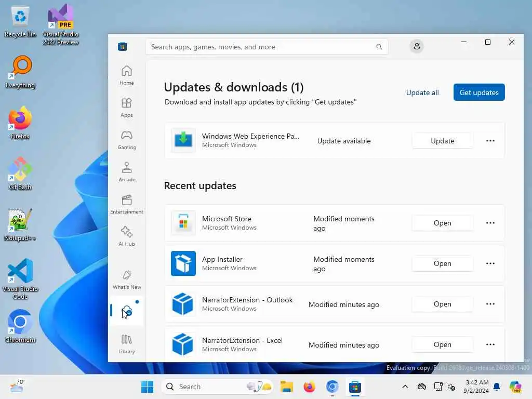The image size is (532, 399).
Task: Click App Installer app icon
Action: pyautogui.click(x=183, y=263)
